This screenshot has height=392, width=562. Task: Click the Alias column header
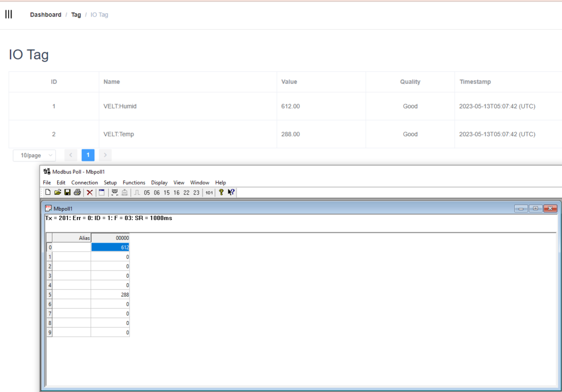coord(72,238)
